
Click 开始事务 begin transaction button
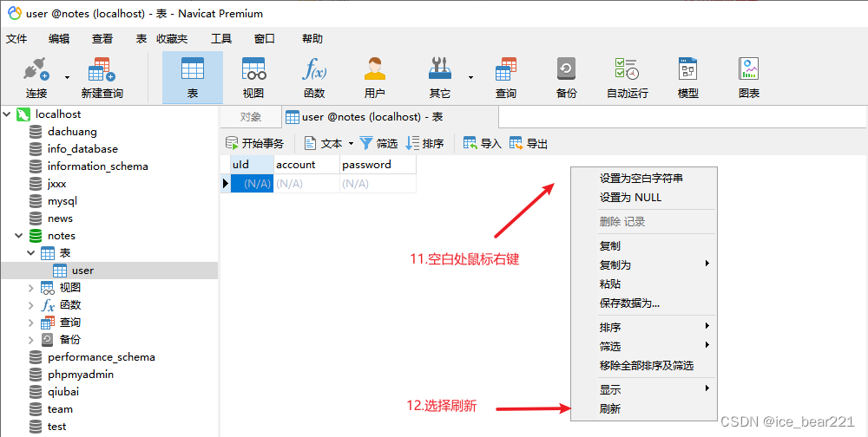click(254, 144)
